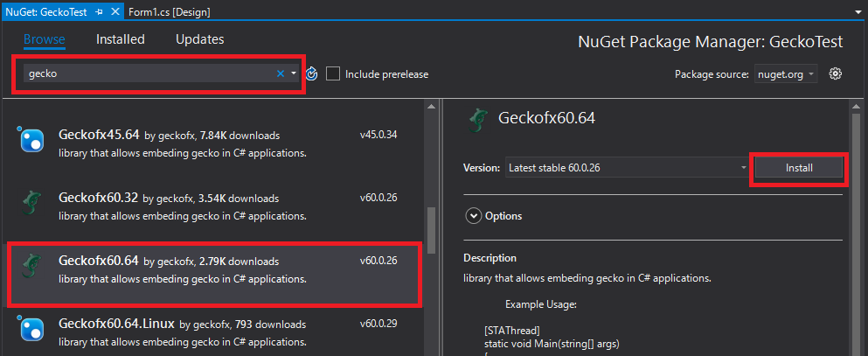The height and width of the screenshot is (356, 868).
Task: Click the Geckofx60.64.Linux package icon
Action: click(31, 329)
